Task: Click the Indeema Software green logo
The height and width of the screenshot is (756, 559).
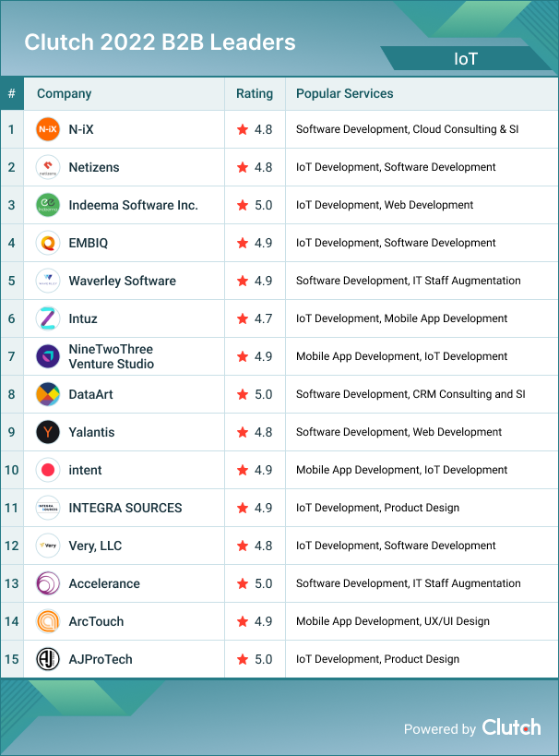Action: point(48,205)
